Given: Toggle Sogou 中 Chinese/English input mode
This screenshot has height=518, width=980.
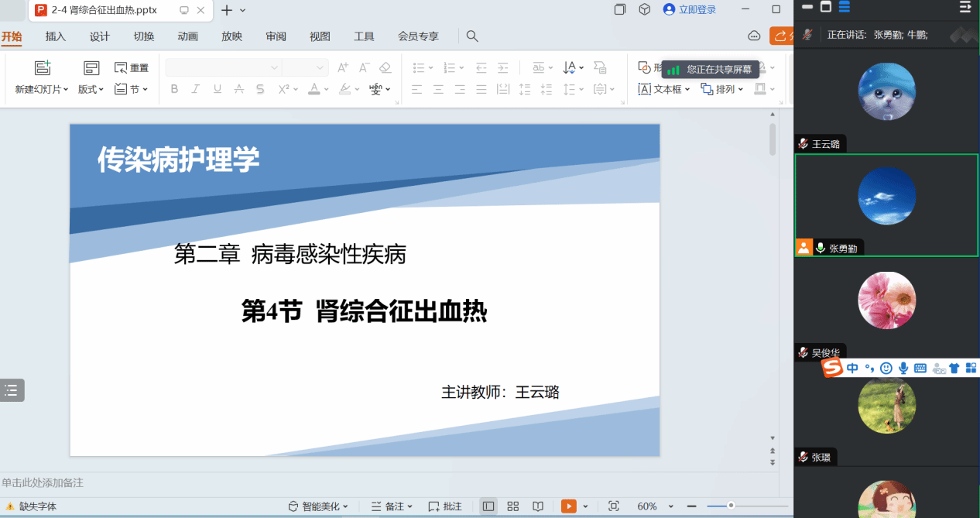Looking at the screenshot, I should click(852, 369).
